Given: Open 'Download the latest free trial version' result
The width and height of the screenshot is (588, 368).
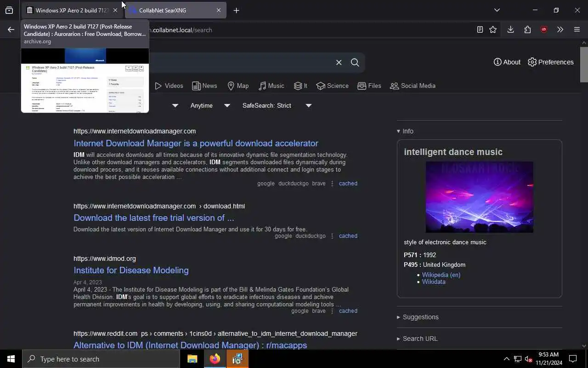Looking at the screenshot, I should (154, 218).
